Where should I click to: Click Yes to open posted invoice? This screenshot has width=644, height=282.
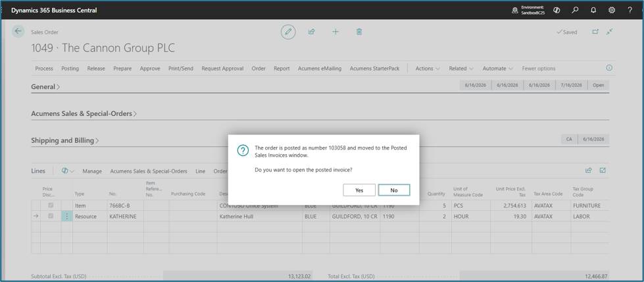pyautogui.click(x=359, y=190)
